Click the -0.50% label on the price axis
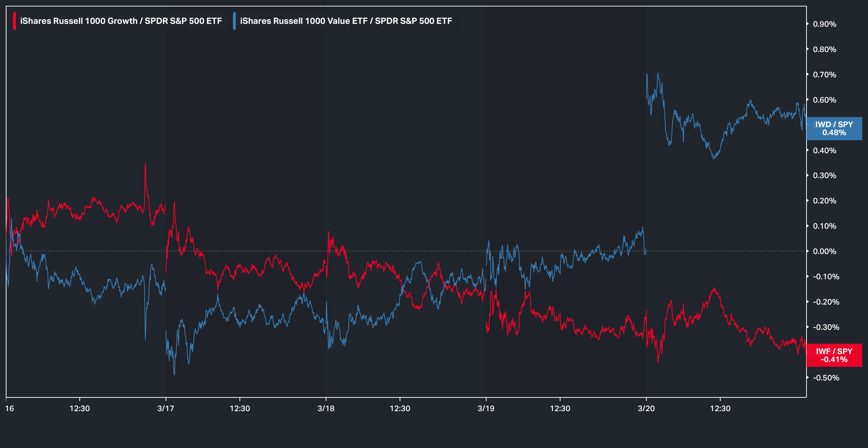Image resolution: width=868 pixels, height=448 pixels. coord(826,378)
